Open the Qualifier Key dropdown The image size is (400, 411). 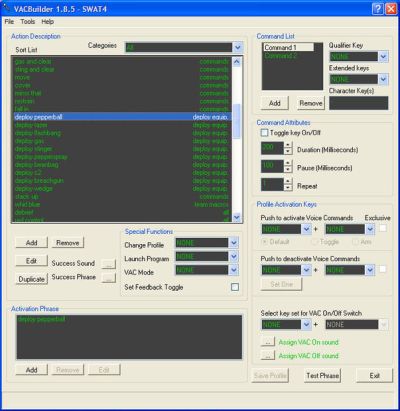click(383, 57)
